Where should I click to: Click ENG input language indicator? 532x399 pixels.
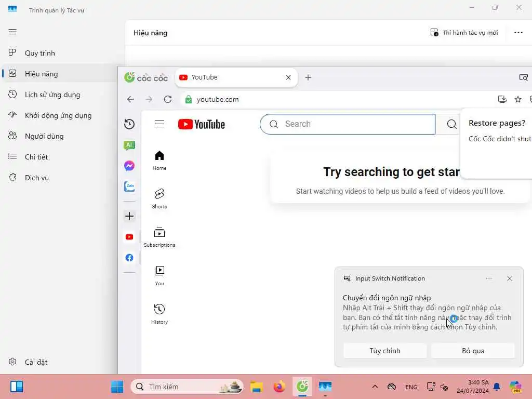[411, 387]
